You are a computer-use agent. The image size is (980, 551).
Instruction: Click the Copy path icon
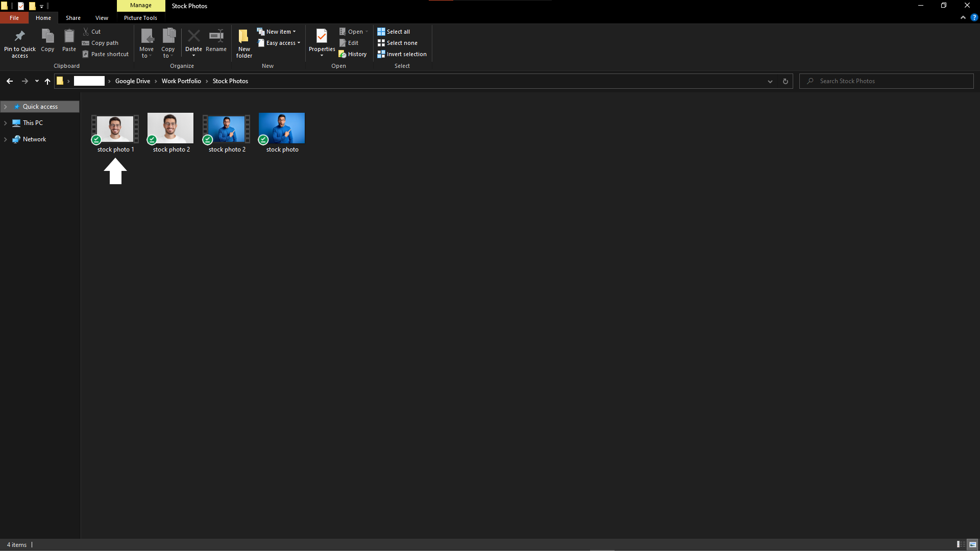(x=86, y=43)
